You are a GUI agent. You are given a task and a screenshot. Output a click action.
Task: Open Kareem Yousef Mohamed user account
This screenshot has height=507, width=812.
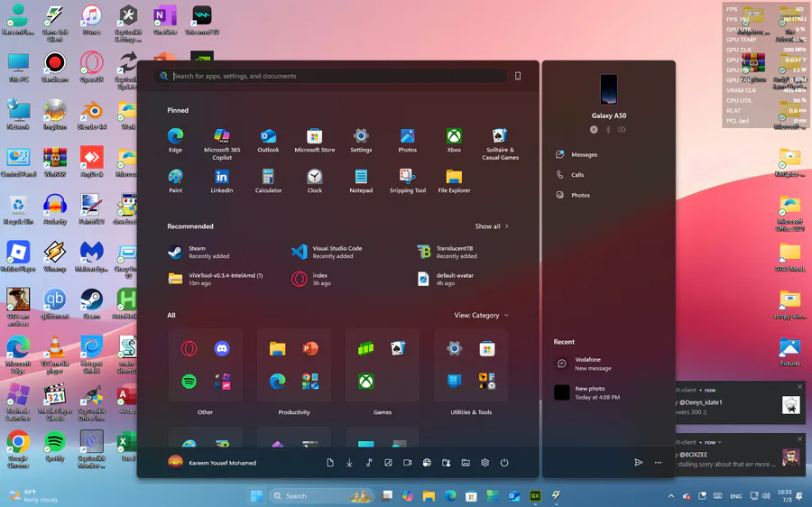(212, 463)
